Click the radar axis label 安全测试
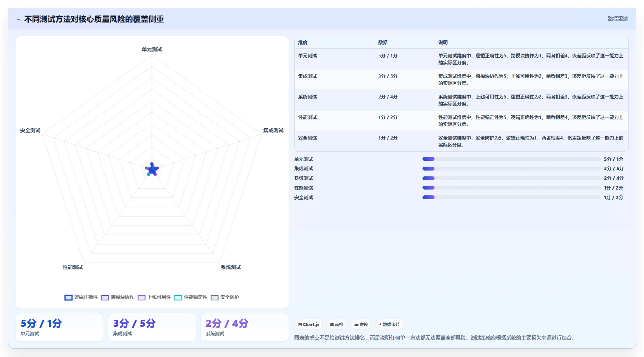This screenshot has width=644, height=357. [30, 130]
